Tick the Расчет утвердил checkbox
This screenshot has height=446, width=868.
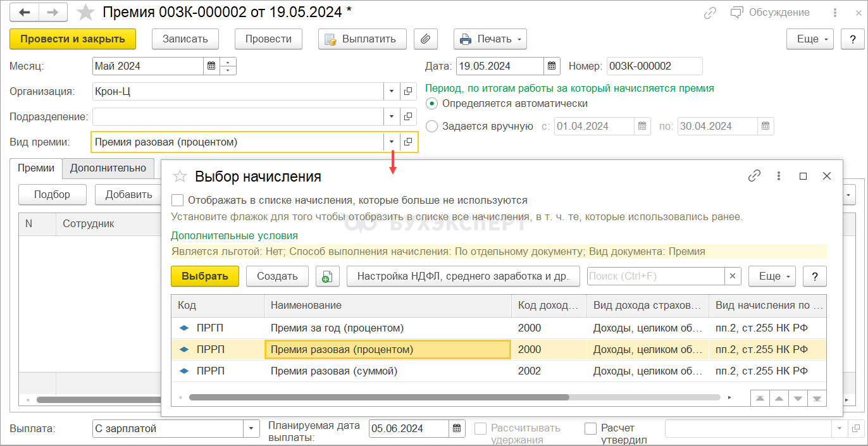click(x=590, y=428)
